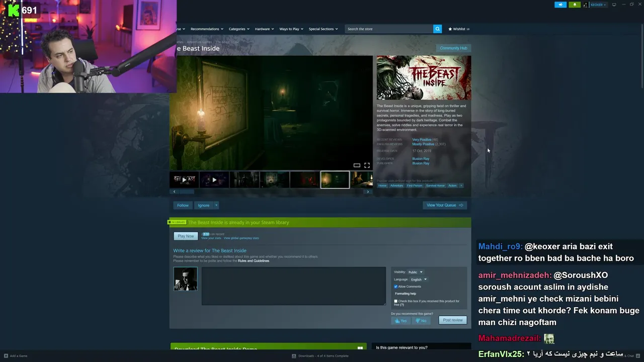Open the Hardware dropdown menu
This screenshot has width=644, height=362.
264,29
